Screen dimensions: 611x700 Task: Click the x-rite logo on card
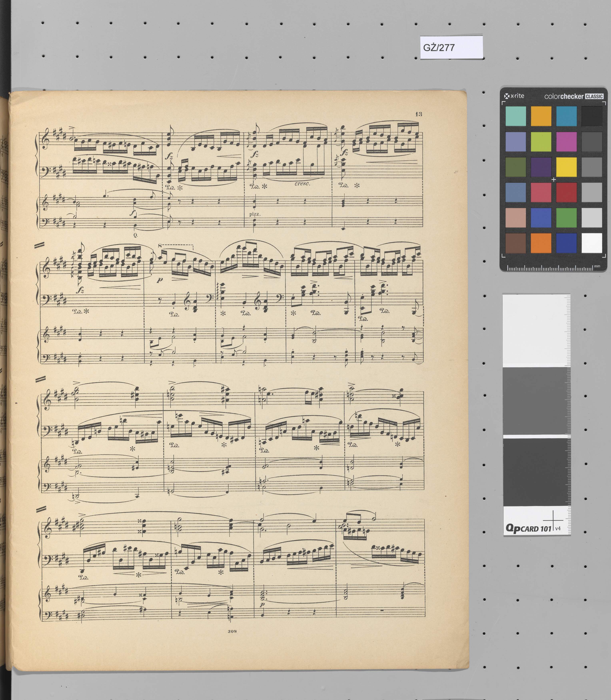click(x=514, y=96)
